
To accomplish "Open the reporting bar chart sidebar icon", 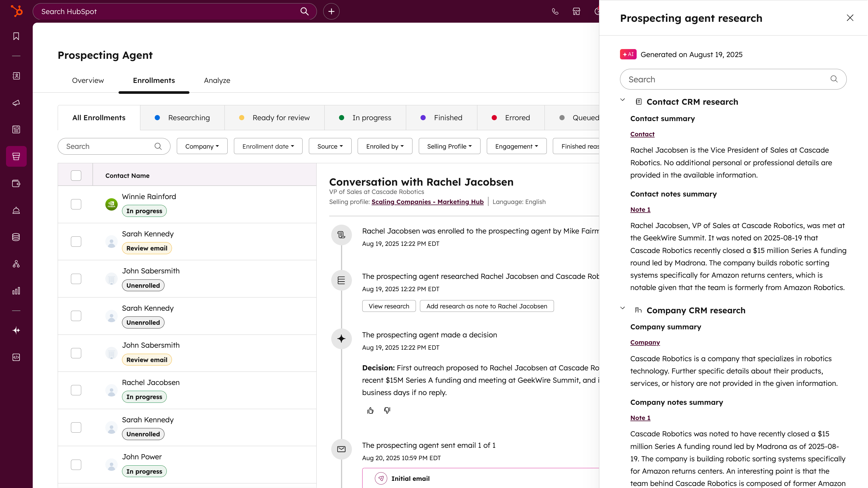I will [x=16, y=291].
